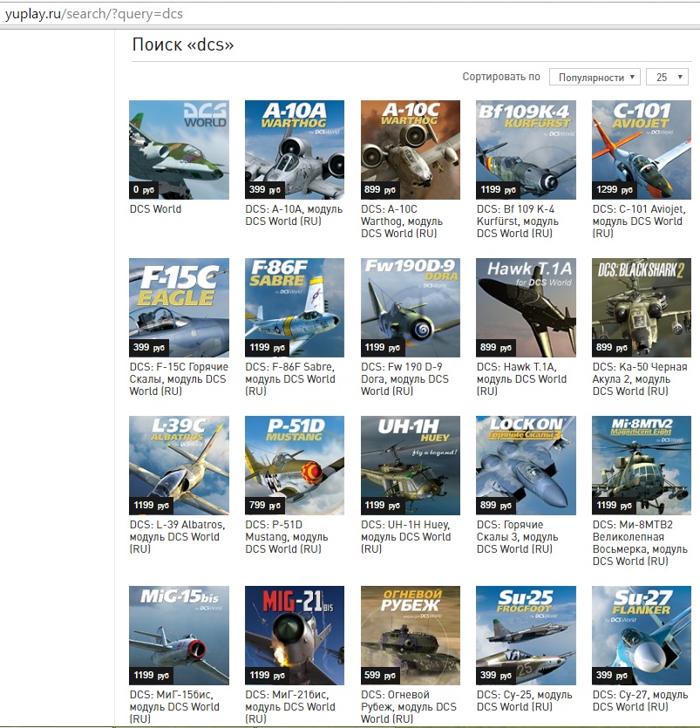The image size is (700, 728).
Task: Follow the 'DCS: F-86F Sabre' title link
Action: point(290,379)
